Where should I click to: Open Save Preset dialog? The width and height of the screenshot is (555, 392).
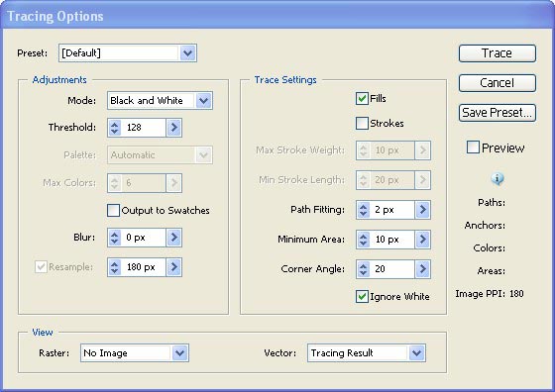498,113
